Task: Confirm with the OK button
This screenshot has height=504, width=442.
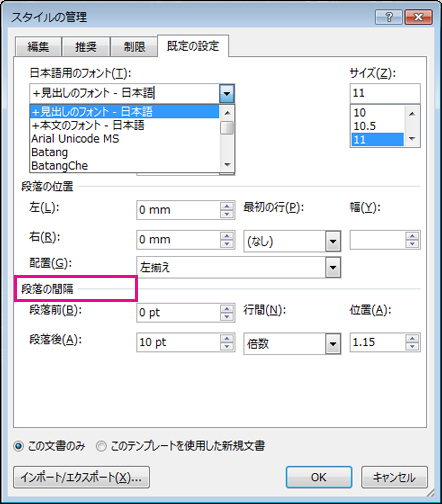Action: 319,477
